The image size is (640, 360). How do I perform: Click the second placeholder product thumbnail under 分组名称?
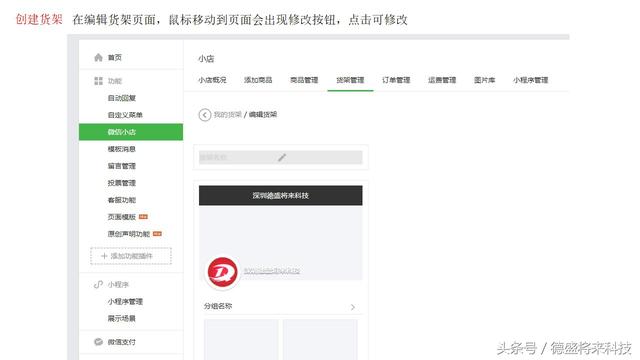320,340
